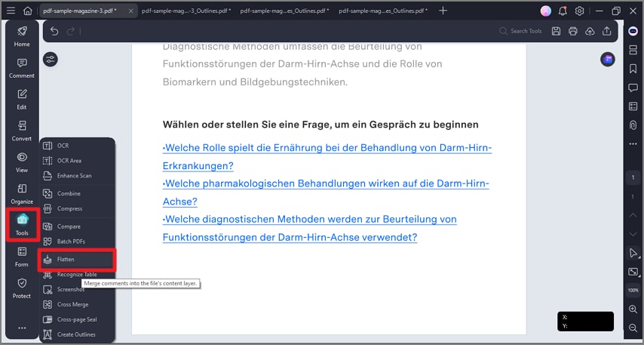The image size is (644, 345).
Task: Open the Comment tools
Action: point(22,68)
